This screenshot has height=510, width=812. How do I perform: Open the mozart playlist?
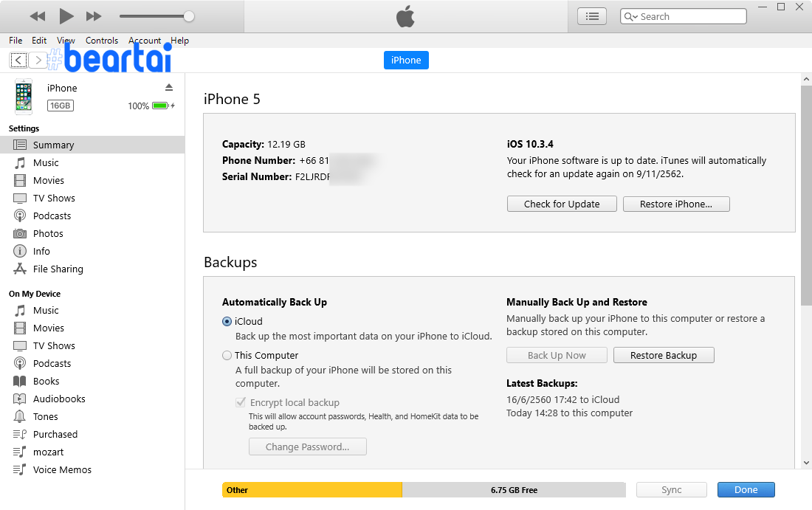click(92, 452)
